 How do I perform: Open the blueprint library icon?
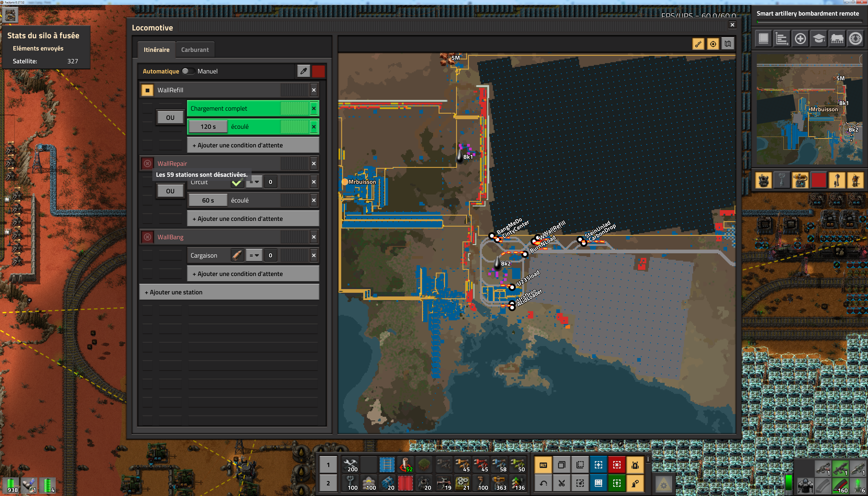tap(763, 39)
